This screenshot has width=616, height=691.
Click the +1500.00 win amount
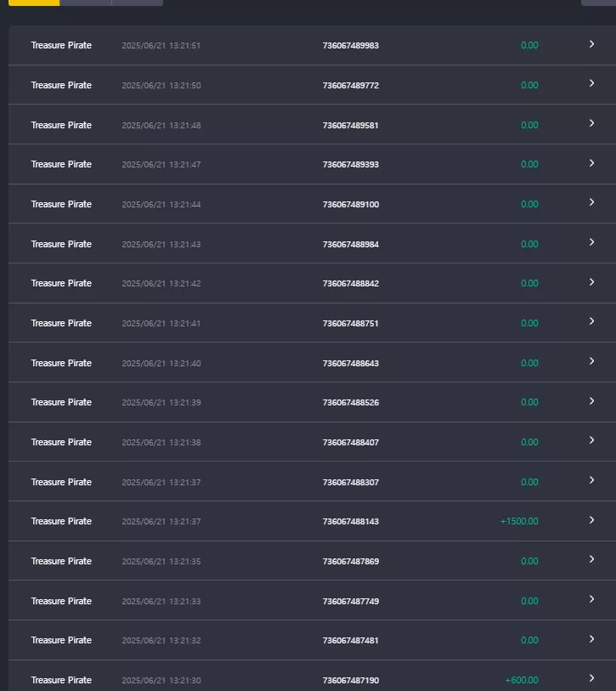point(519,521)
